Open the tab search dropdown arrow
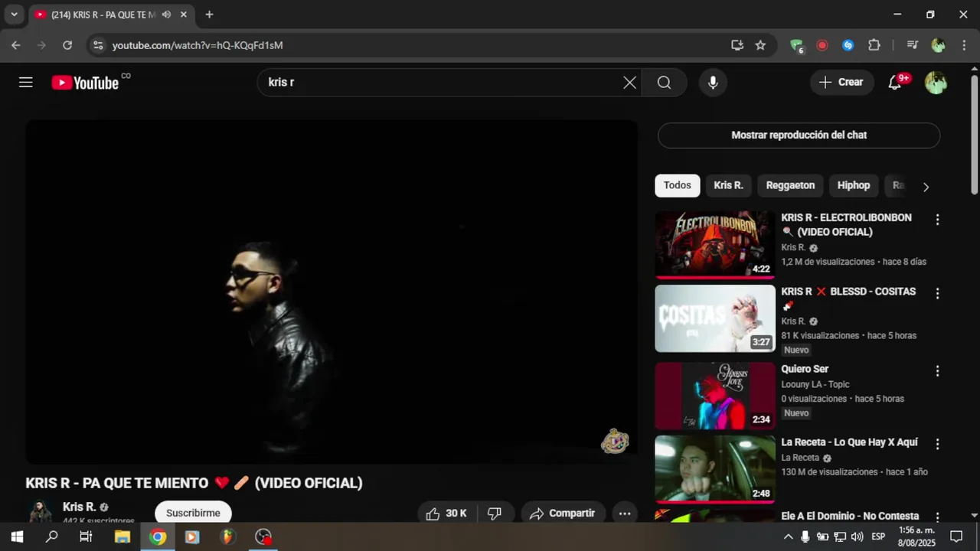The width and height of the screenshot is (980, 551). [x=14, y=15]
